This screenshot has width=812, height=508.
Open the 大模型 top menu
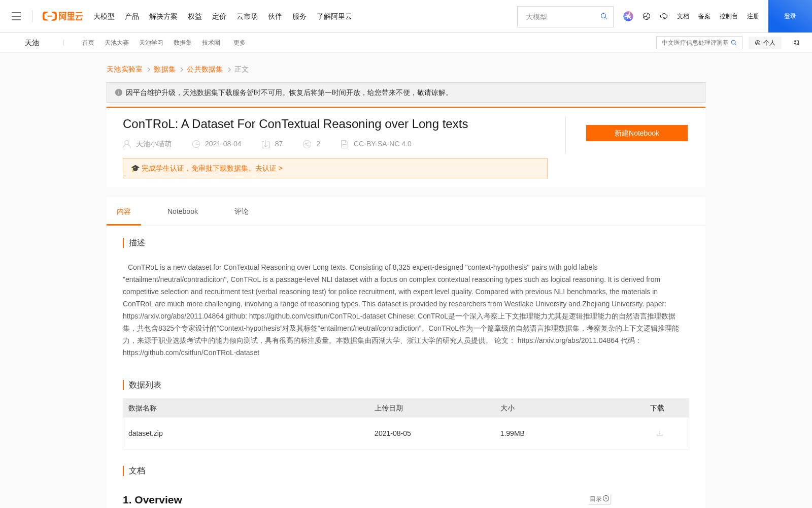coord(104,16)
